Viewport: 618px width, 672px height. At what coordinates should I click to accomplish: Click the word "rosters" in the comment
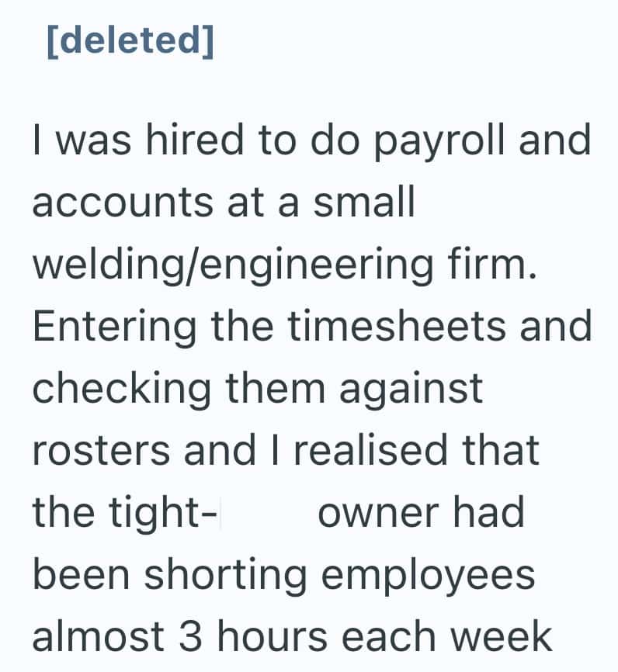(102, 451)
